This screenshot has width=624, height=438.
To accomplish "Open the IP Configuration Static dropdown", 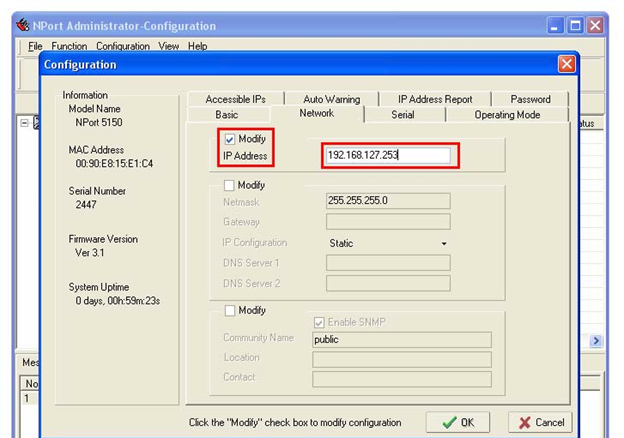I will pos(444,243).
